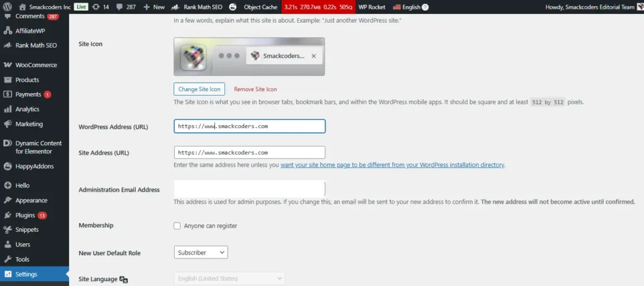644x286 pixels.
Task: Open the + New menu in admin bar
Action: 154,7
